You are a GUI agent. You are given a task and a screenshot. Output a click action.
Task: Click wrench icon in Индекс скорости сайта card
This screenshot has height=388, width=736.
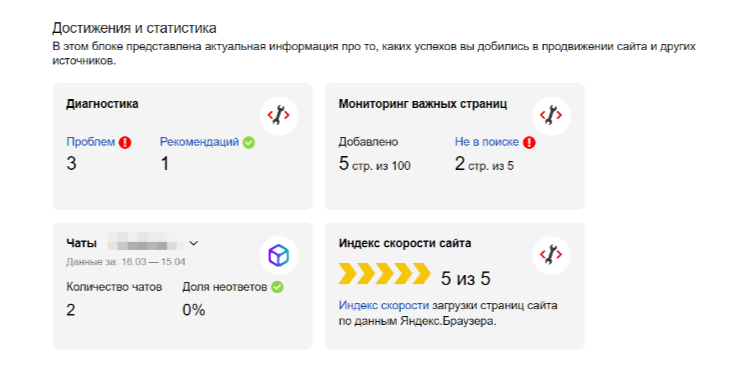coord(551,255)
